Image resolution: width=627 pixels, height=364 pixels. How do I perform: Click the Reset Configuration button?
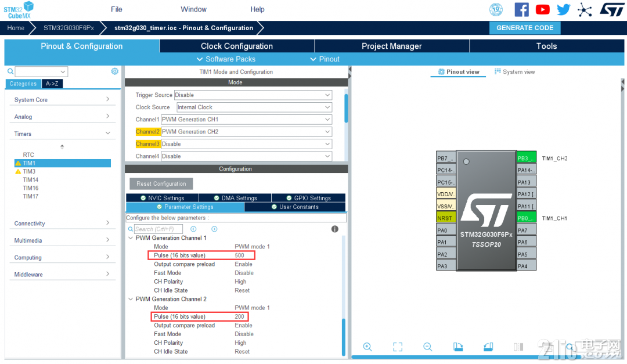(161, 183)
